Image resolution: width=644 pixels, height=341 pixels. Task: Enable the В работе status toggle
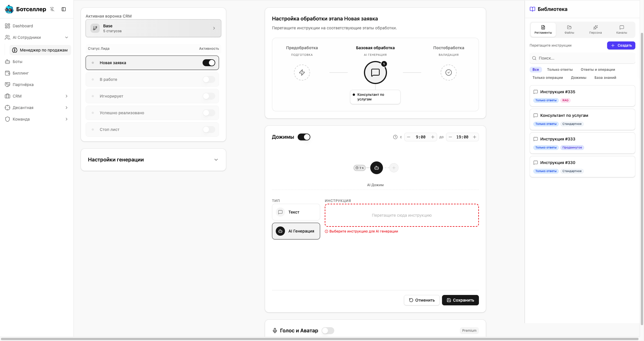pyautogui.click(x=209, y=79)
